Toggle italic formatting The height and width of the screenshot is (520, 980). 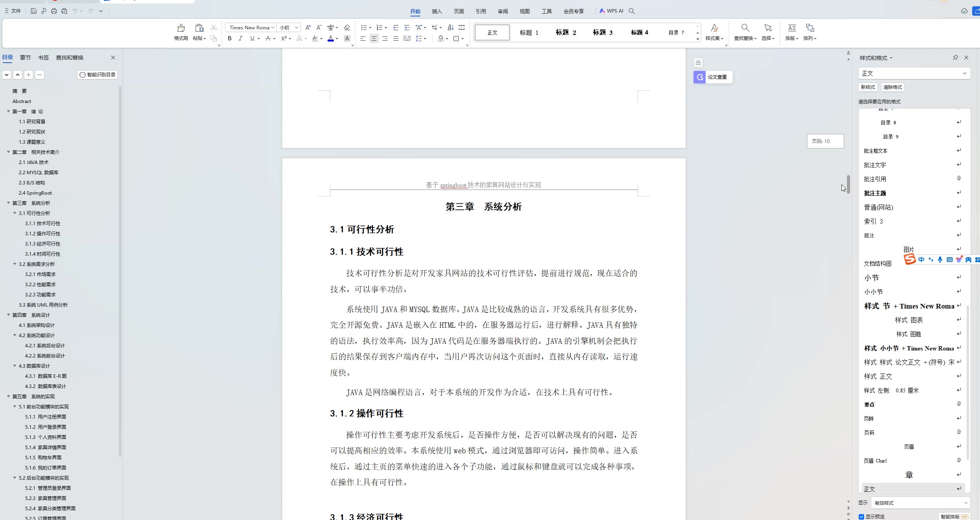[240, 38]
